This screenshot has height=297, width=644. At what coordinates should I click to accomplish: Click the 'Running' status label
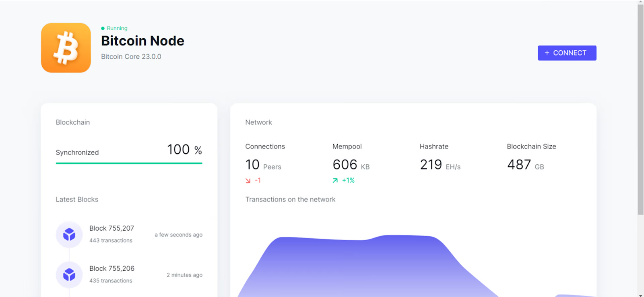pyautogui.click(x=117, y=28)
